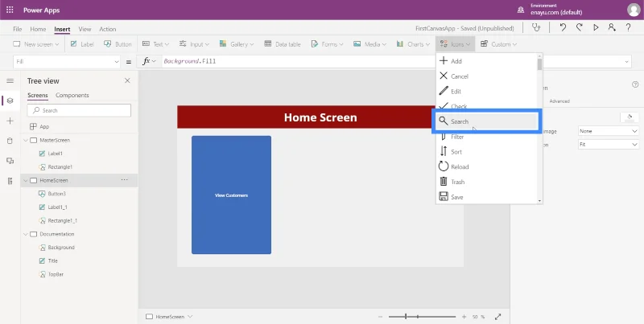This screenshot has width=644, height=324.
Task: Open HomeScreen more options ellipsis
Action: pos(125,179)
